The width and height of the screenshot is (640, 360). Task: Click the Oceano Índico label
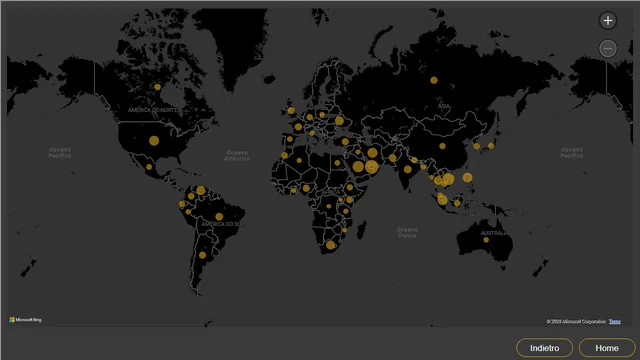click(407, 232)
